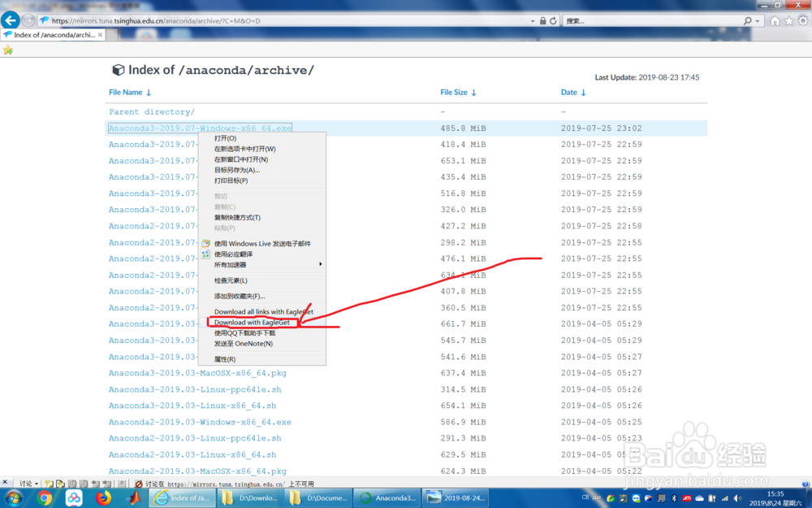Close the Index of /anaconda/archi... tab
This screenshot has height=508, width=812.
[100, 35]
